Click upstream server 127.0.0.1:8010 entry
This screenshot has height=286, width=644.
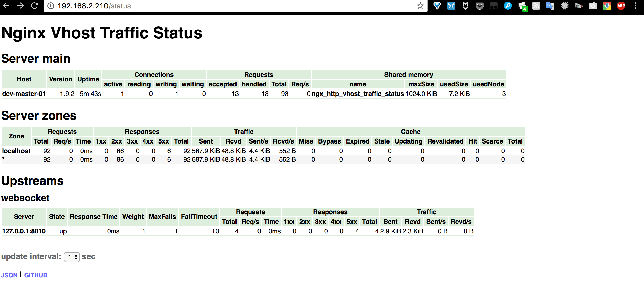click(x=24, y=231)
